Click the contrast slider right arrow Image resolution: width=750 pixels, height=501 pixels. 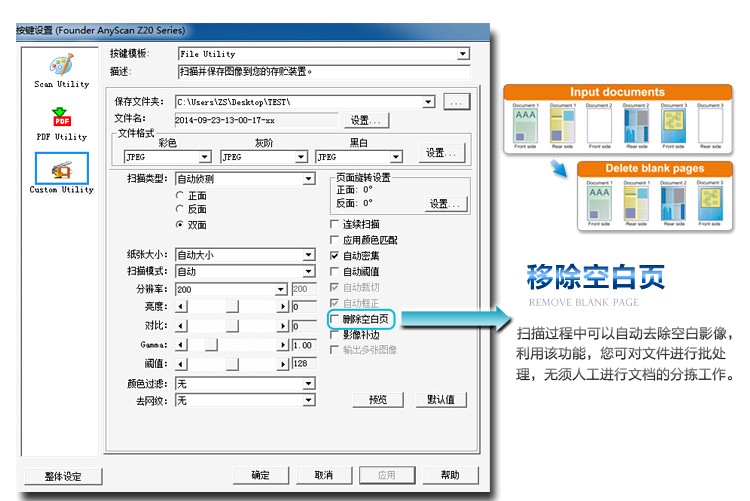(283, 326)
